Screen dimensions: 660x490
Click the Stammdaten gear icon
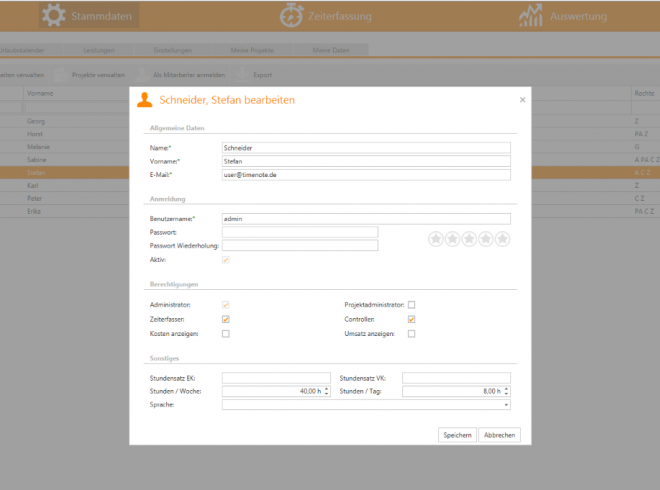pyautogui.click(x=53, y=16)
